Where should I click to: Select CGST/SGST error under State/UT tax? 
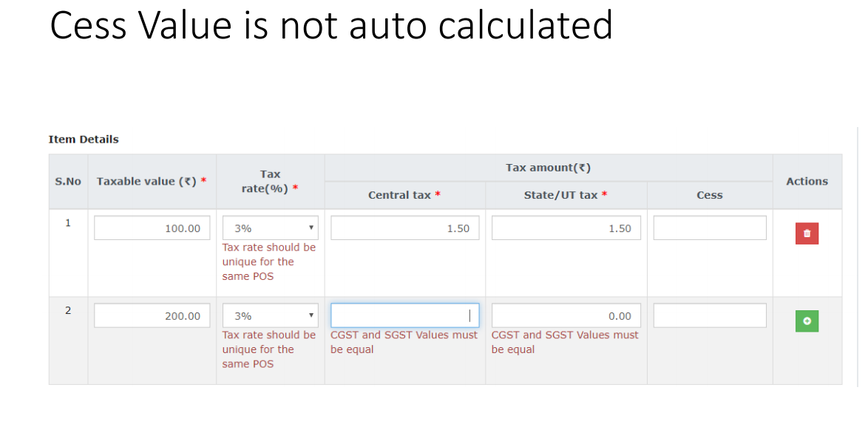click(565, 342)
